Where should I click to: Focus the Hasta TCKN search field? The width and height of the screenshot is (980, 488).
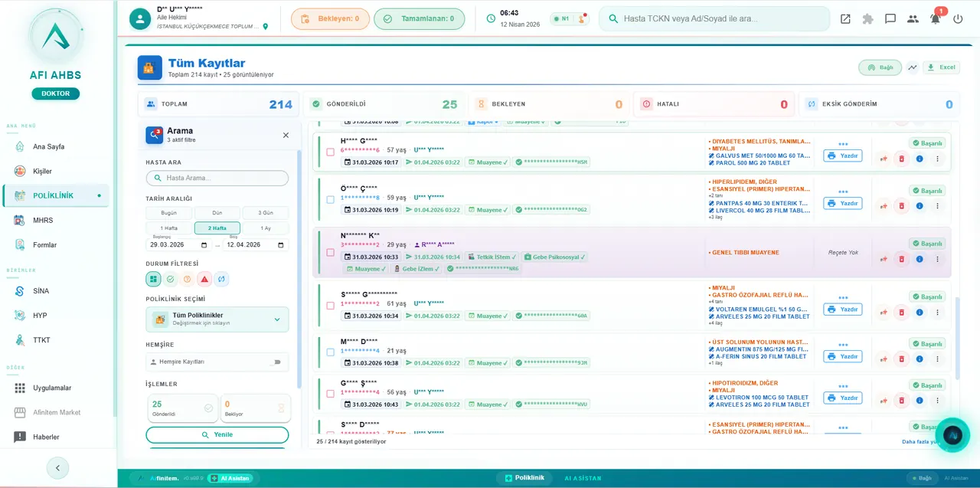point(714,18)
